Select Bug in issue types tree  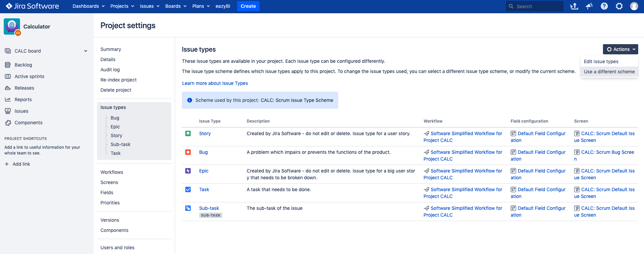pos(115,118)
